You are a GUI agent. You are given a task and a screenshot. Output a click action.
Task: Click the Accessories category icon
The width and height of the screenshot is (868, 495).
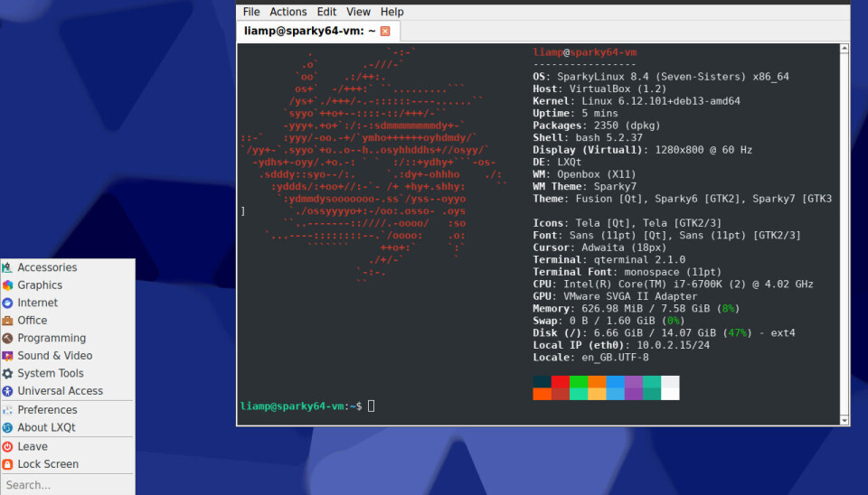click(x=7, y=267)
